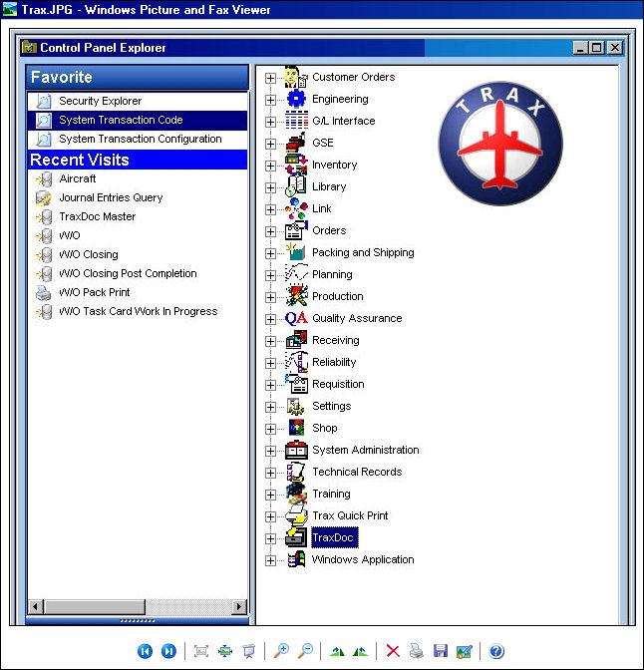Image resolution: width=644 pixels, height=670 pixels.
Task: Click the Planning chart icon
Action: 296,274
